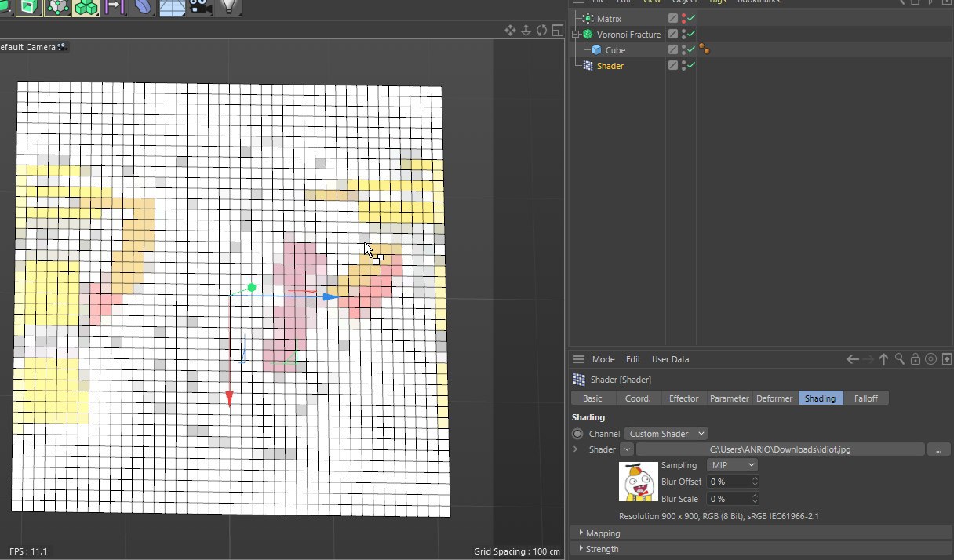954x560 pixels.
Task: Click the Attribute Manager search magnifier
Action: [900, 359]
